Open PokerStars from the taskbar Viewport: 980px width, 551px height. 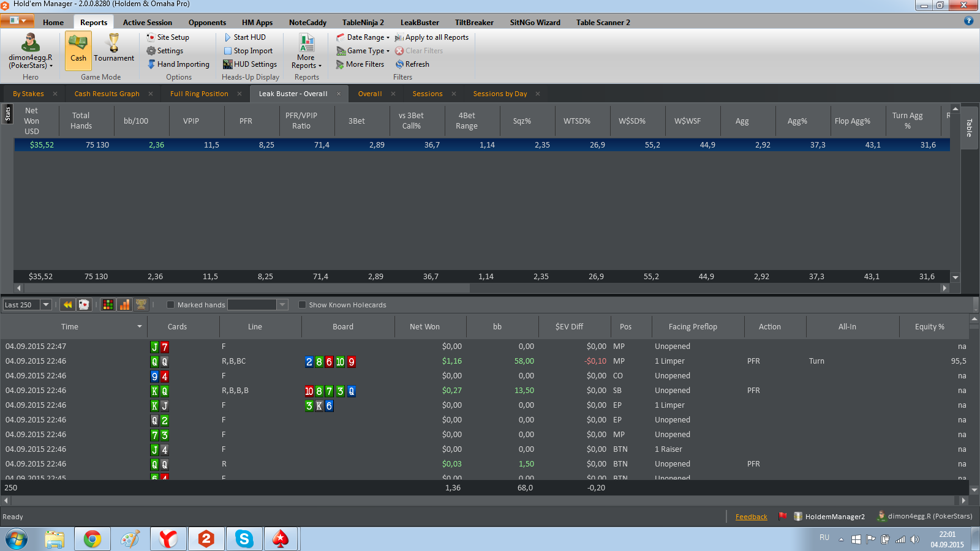[x=281, y=539]
